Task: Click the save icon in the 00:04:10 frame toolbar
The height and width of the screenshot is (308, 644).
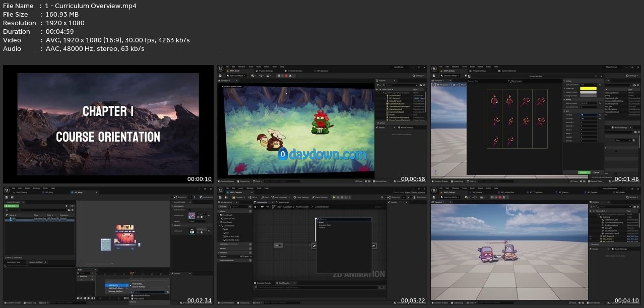Action: 435,197
